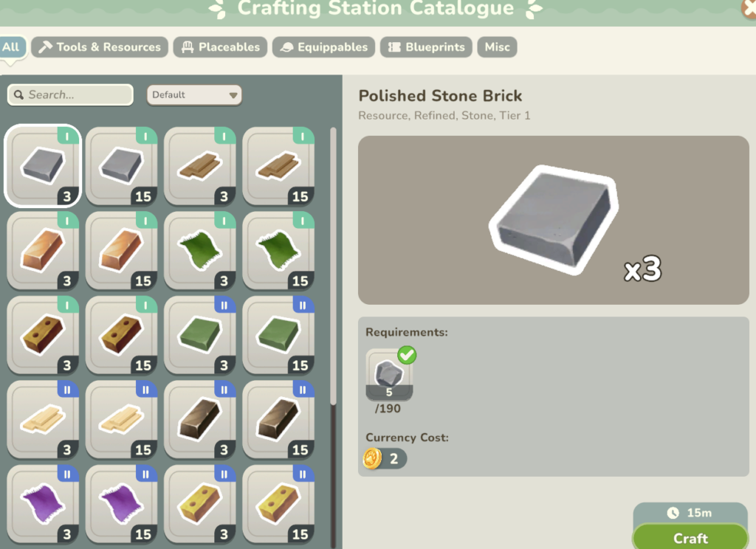
Task: Open the Default sort dropdown
Action: click(x=194, y=95)
